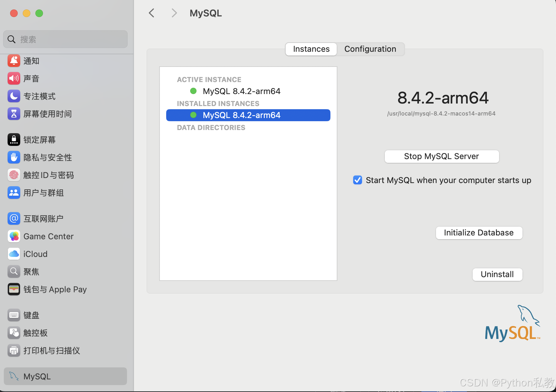Click the INSTALLED INSTANCES header
Viewport: 556px width, 392px height.
[x=218, y=104]
